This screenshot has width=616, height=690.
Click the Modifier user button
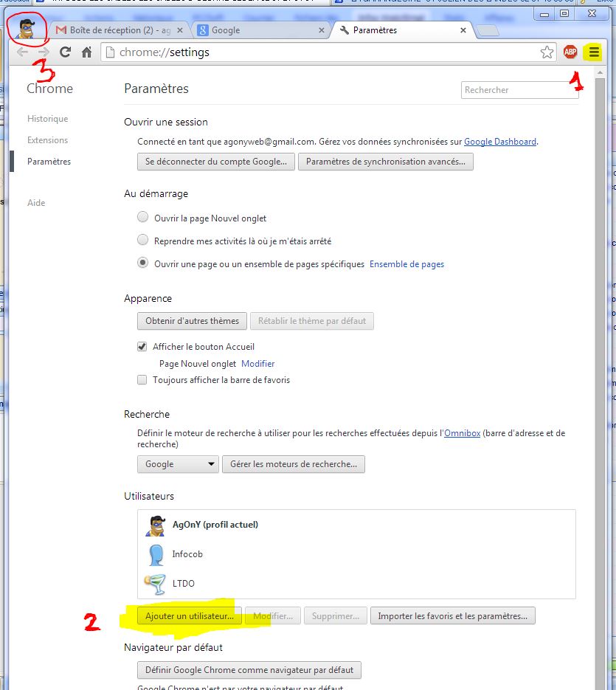[273, 616]
